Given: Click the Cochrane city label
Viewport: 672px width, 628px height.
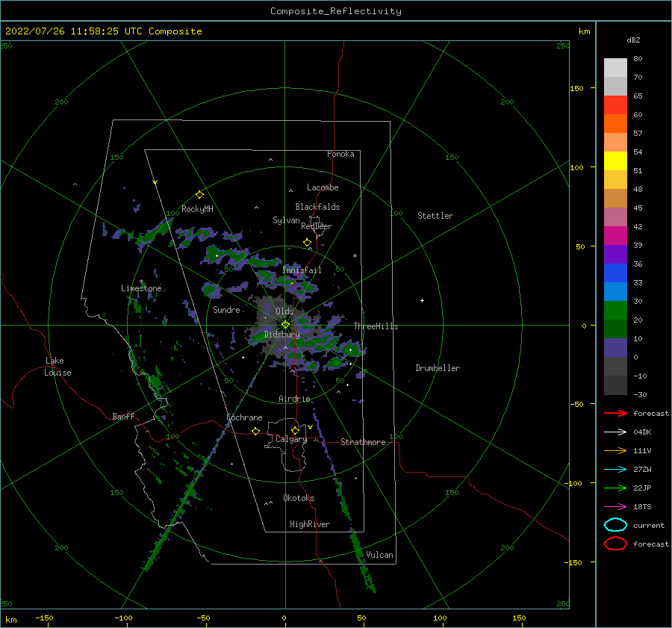Looking at the screenshot, I should 244,417.
